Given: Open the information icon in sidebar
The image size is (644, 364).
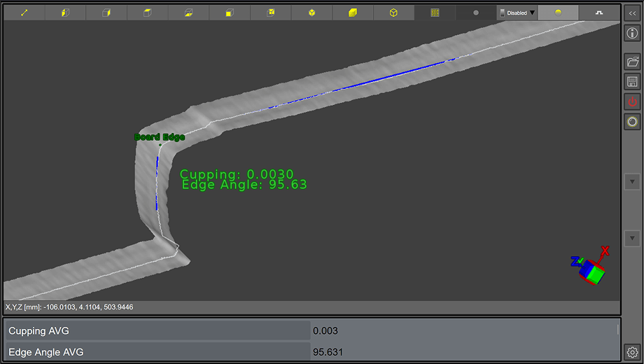Looking at the screenshot, I should point(632,34).
